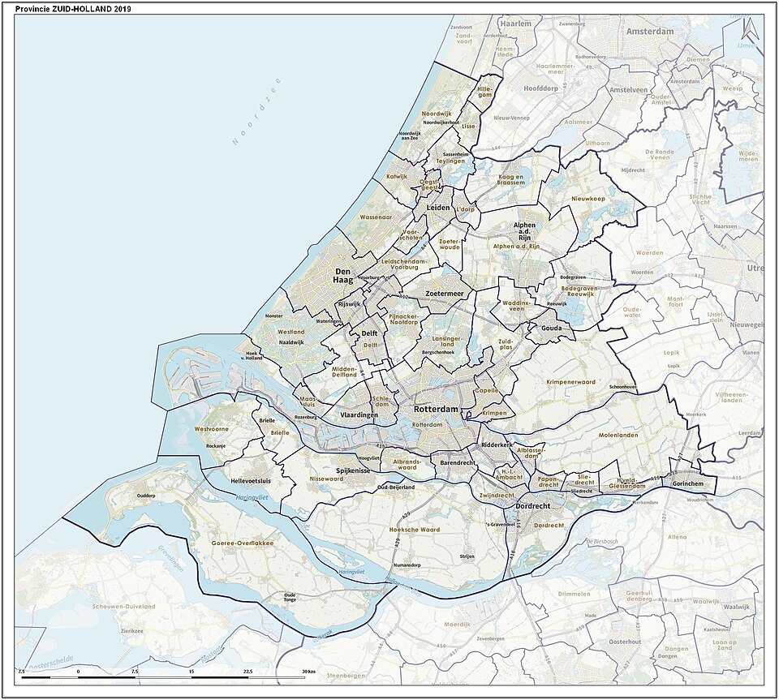Select the 'Rijswijk' label
The width and height of the screenshot is (779, 700).
pos(350,304)
